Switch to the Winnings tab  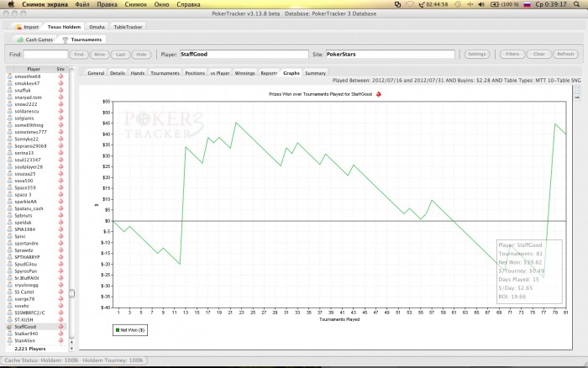245,73
